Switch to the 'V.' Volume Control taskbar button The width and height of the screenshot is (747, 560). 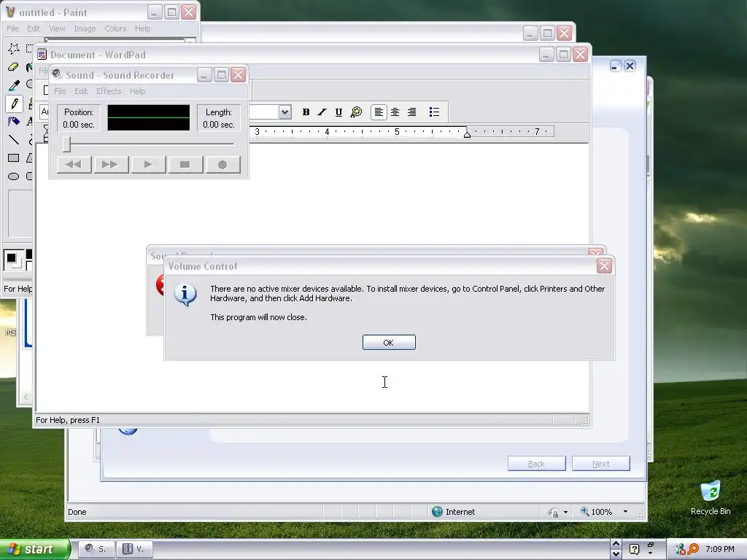134,549
